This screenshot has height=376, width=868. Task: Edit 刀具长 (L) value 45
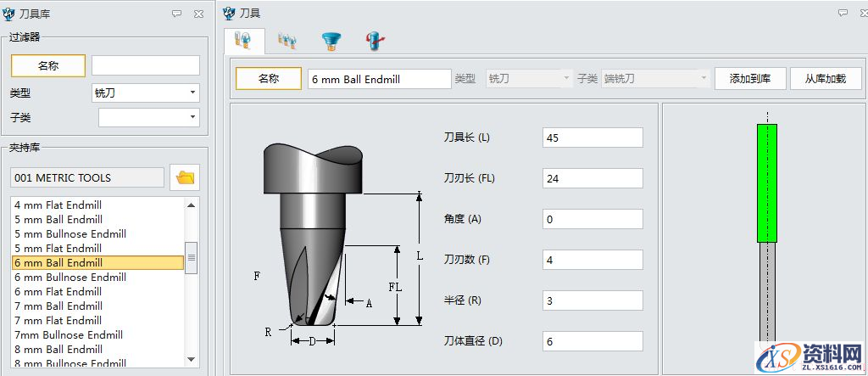click(593, 137)
